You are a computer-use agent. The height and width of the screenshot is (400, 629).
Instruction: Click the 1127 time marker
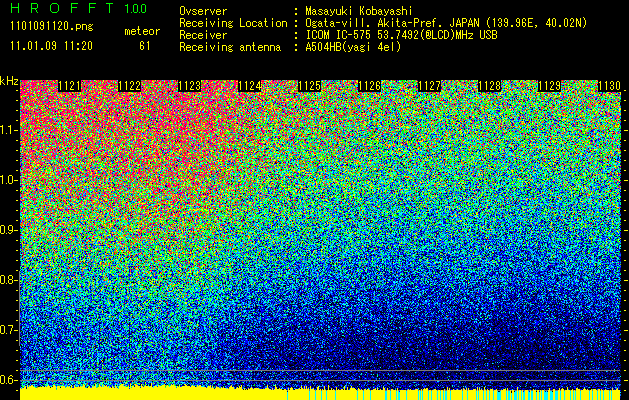pos(430,86)
